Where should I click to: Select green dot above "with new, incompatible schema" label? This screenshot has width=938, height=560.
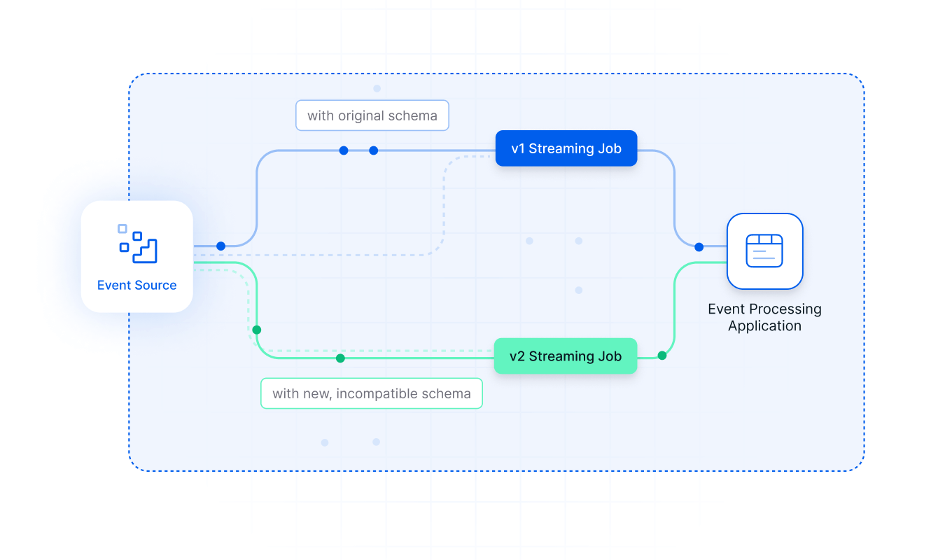click(x=340, y=358)
